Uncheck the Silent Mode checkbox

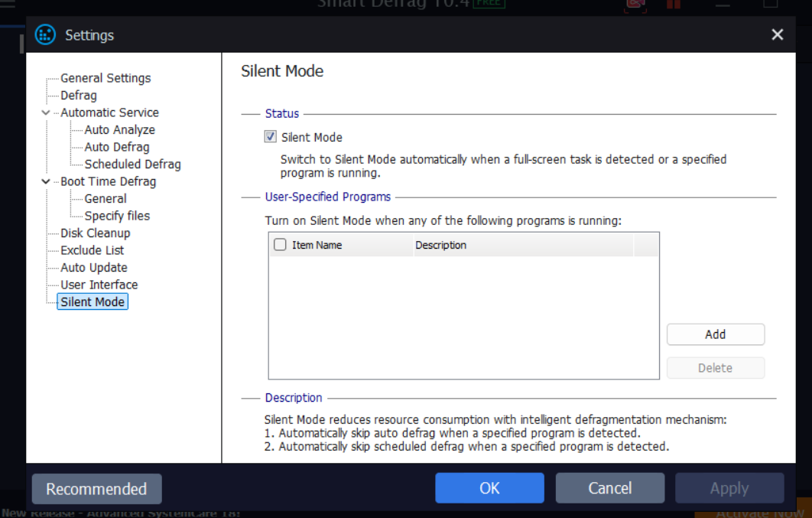pyautogui.click(x=270, y=137)
